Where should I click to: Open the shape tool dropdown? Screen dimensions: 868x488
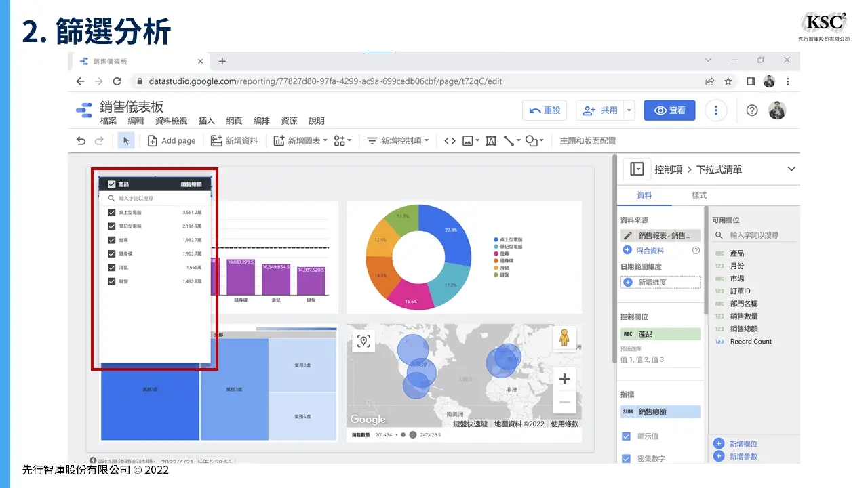point(535,141)
